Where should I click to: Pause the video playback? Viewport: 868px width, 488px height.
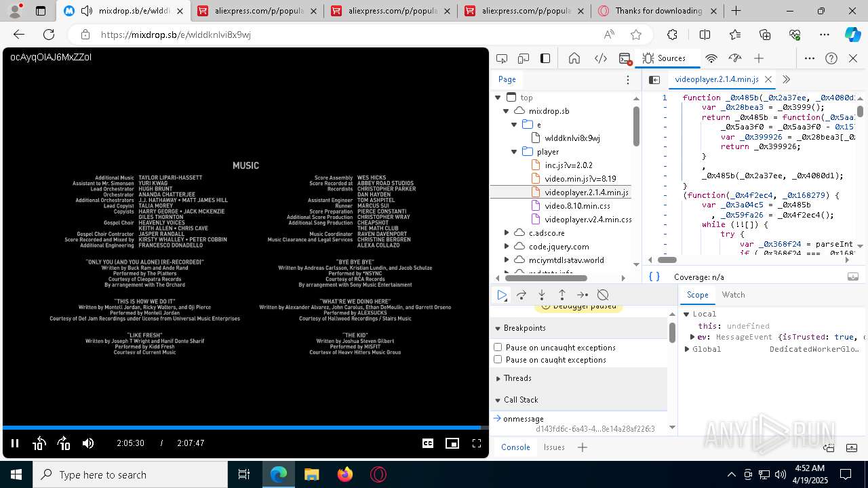(15, 443)
